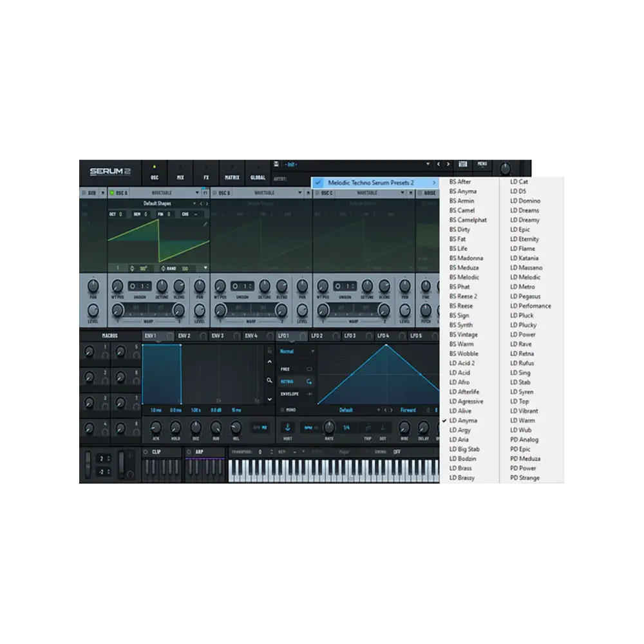Open the preset browser grid icon
The image size is (644, 644).
tap(463, 164)
